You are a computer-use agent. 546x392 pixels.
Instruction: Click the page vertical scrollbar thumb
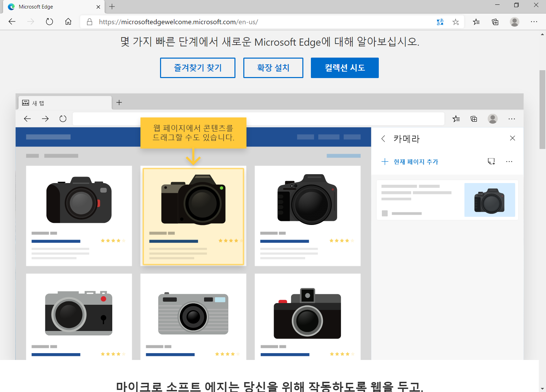pyautogui.click(x=542, y=109)
